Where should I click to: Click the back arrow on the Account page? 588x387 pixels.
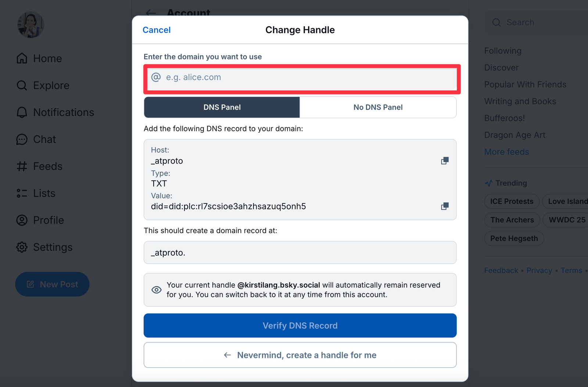coord(150,13)
